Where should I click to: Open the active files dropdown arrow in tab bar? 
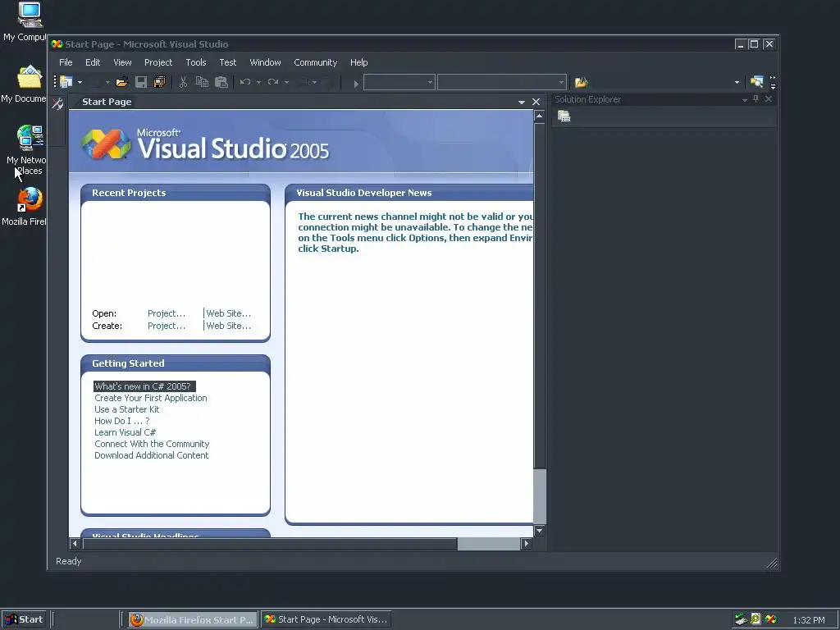pos(521,103)
